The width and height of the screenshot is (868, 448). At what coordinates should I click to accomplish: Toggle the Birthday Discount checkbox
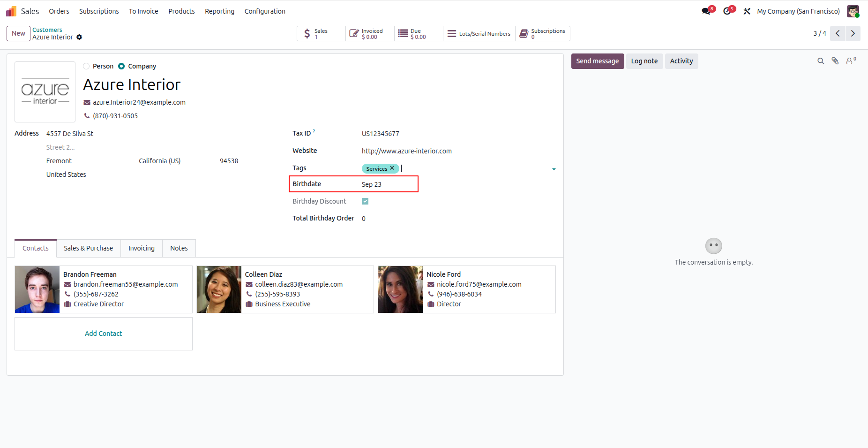(365, 201)
